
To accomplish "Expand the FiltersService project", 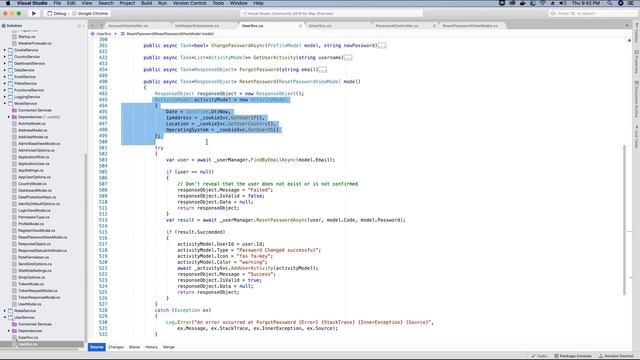I will 5,84.
